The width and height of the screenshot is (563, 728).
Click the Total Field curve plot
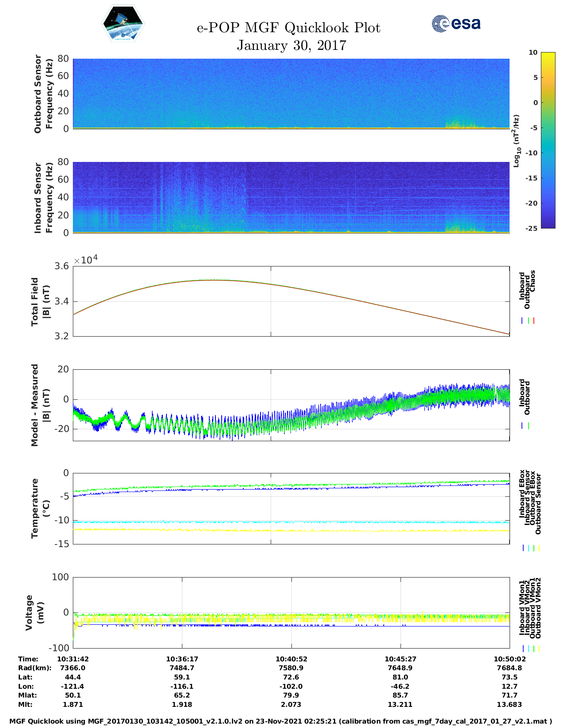point(291,301)
